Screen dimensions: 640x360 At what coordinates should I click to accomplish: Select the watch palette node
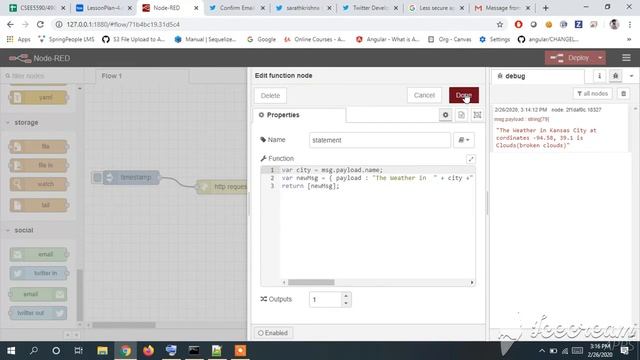(x=39, y=184)
